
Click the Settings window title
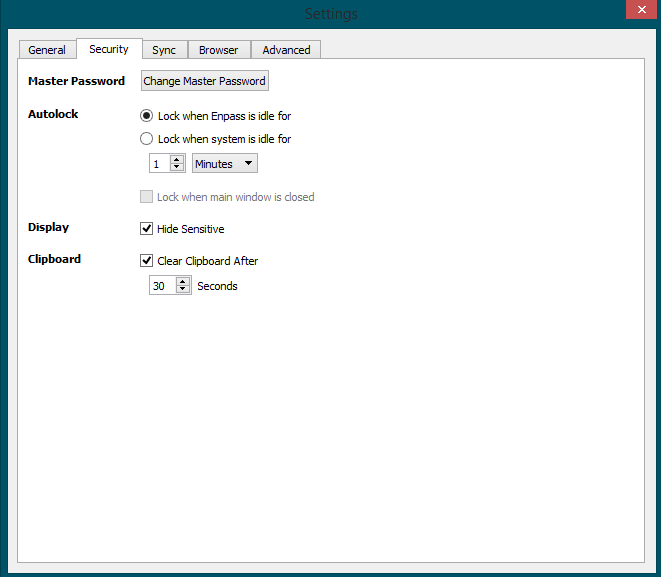pyautogui.click(x=331, y=14)
